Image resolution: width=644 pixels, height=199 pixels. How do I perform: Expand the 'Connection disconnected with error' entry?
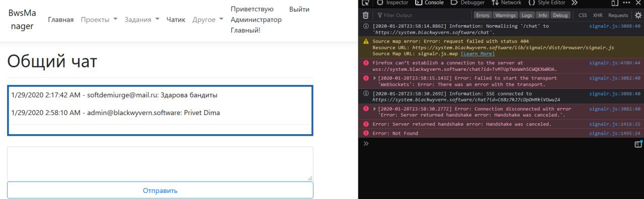pyautogui.click(x=374, y=109)
